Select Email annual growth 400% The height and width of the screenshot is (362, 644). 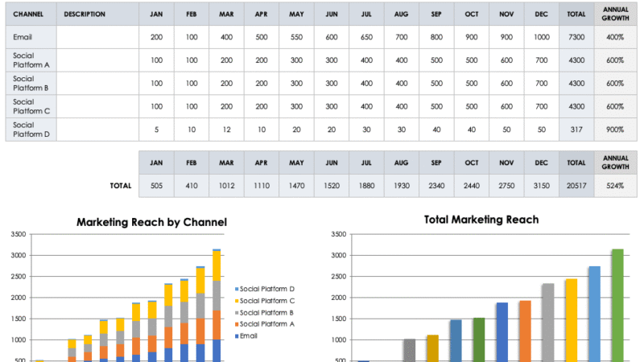(615, 37)
